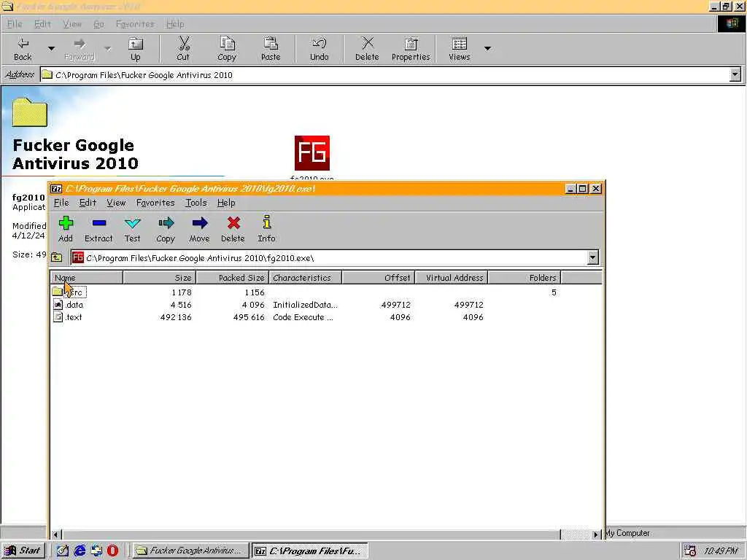Viewport: 747px width, 560px height.
Task: Select the fg2010.exe FG icon in Explorer
Action: 312,153
